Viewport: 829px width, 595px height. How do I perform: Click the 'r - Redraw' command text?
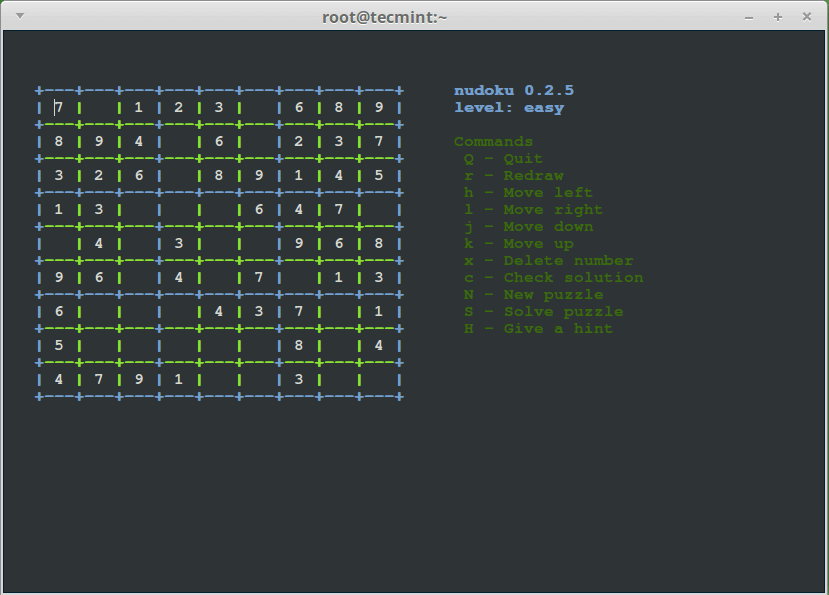click(514, 176)
